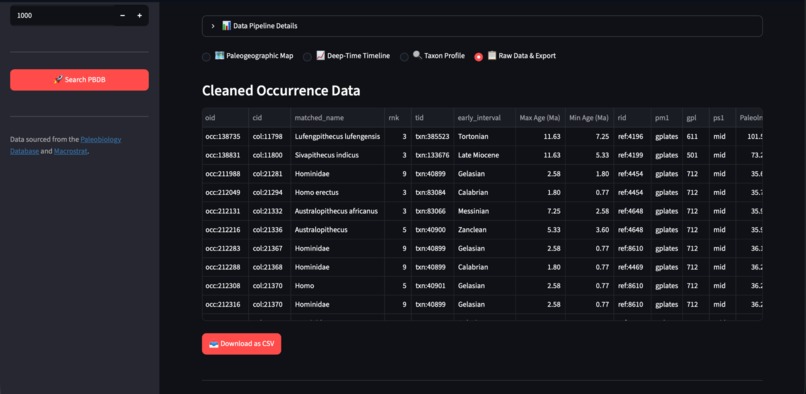Click the oid column header

coord(225,118)
